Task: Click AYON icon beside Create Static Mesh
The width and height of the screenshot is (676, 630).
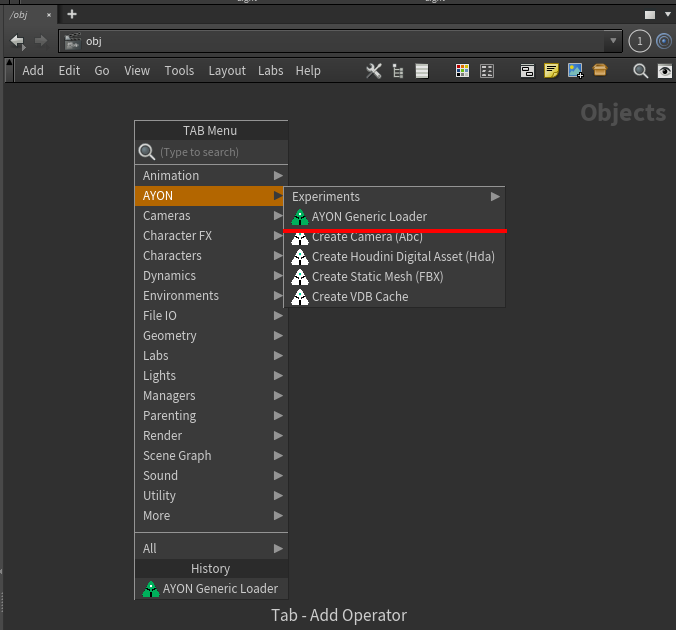Action: coord(300,277)
